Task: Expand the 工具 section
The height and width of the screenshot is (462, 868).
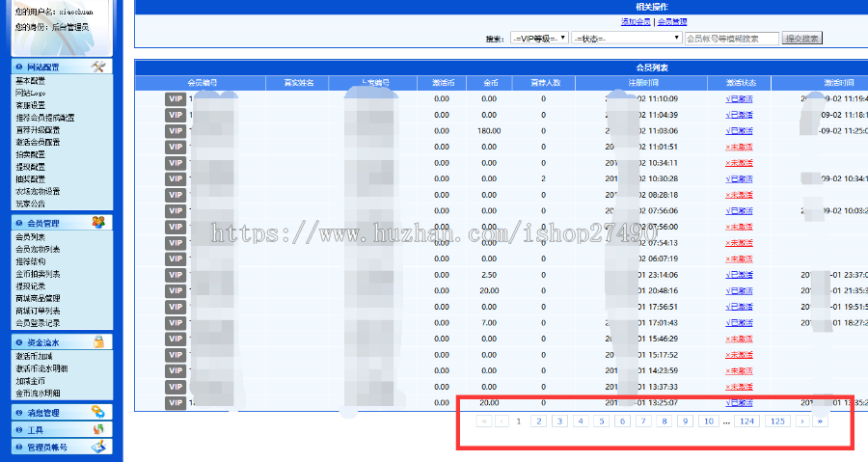Action: coord(19,430)
